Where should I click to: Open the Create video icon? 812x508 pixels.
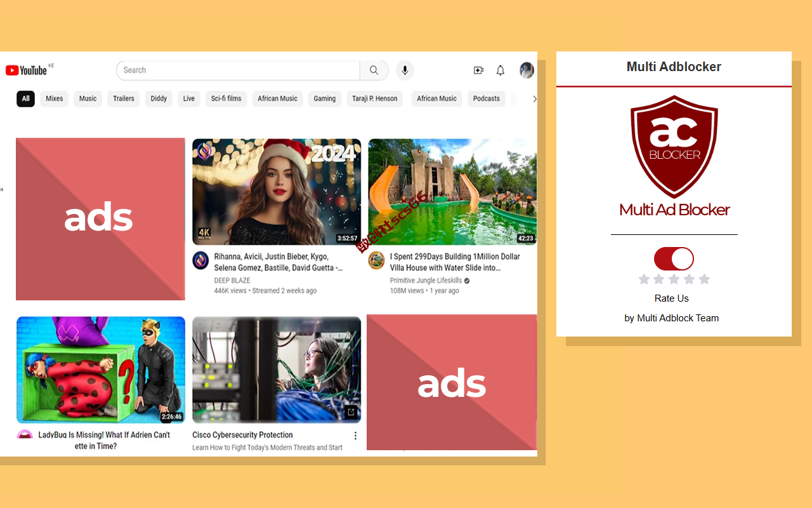pos(478,70)
